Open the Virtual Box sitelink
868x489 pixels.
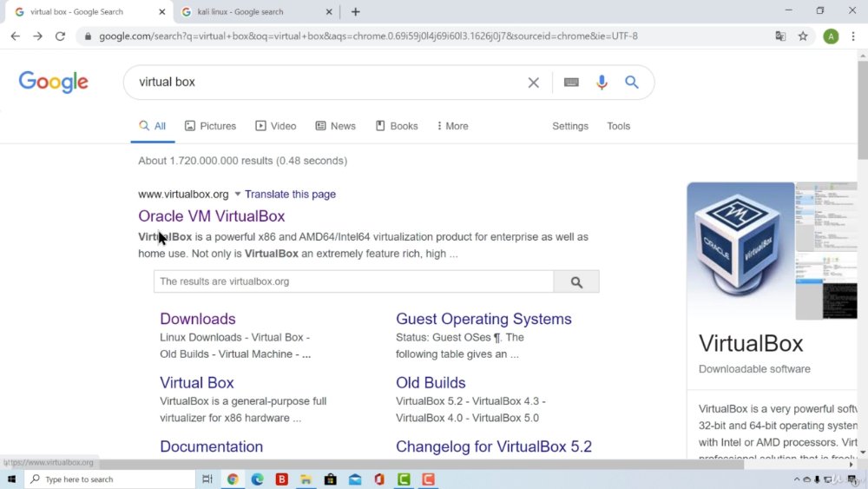point(196,383)
